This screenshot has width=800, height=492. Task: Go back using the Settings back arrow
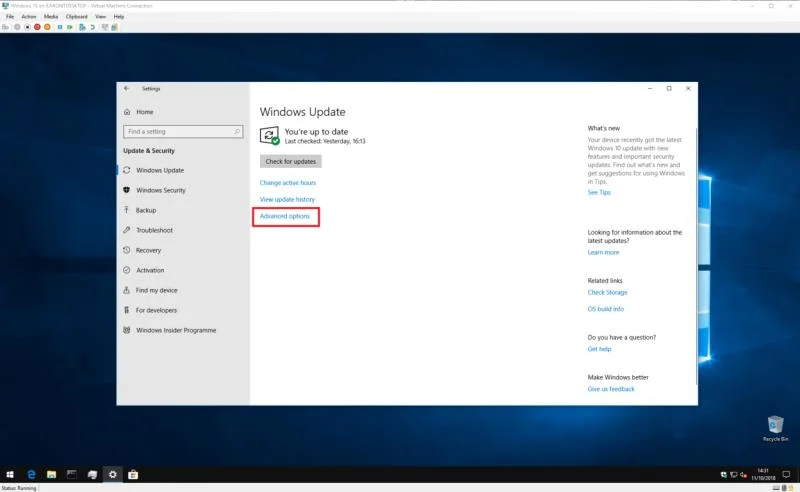pos(127,88)
